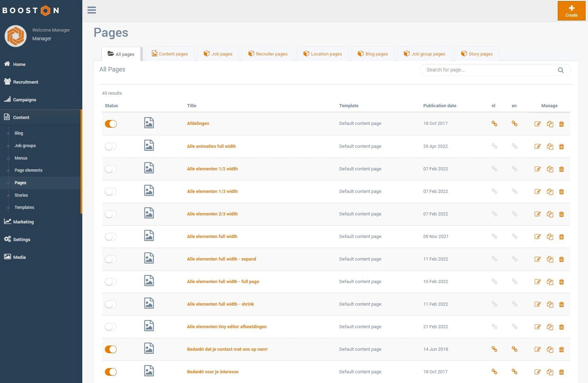
Task: Delete the Alle elementen 1/2 width page
Action: point(561,169)
